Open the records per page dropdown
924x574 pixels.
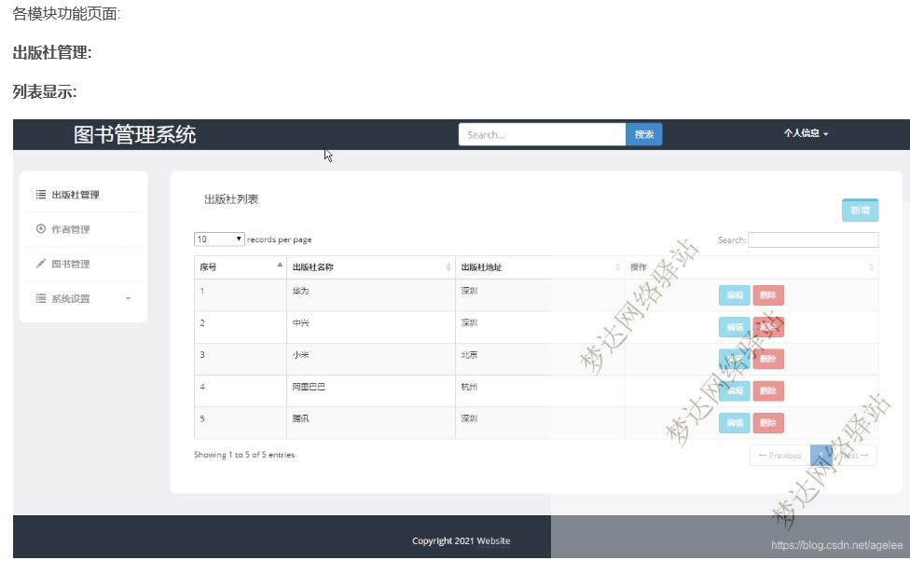click(x=218, y=239)
